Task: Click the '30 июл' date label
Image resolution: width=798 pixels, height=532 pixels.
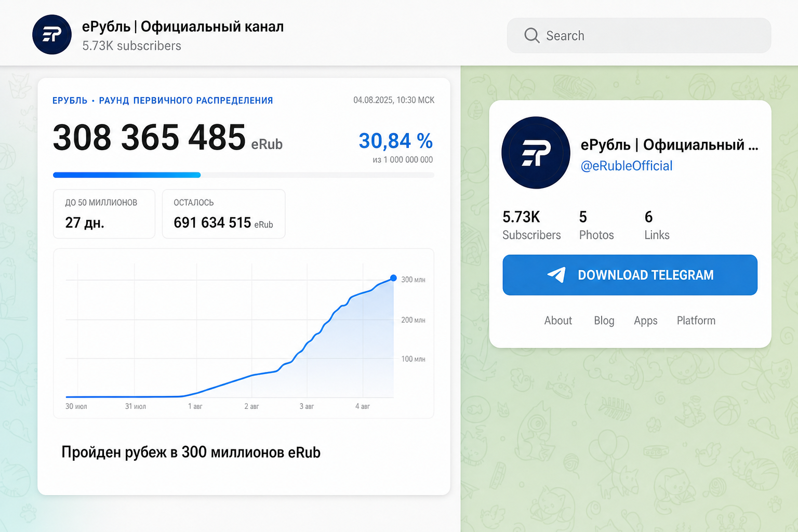Action: [76, 406]
